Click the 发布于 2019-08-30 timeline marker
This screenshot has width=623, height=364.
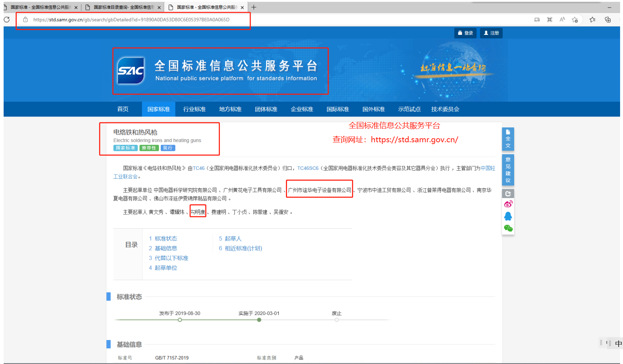[x=180, y=320]
